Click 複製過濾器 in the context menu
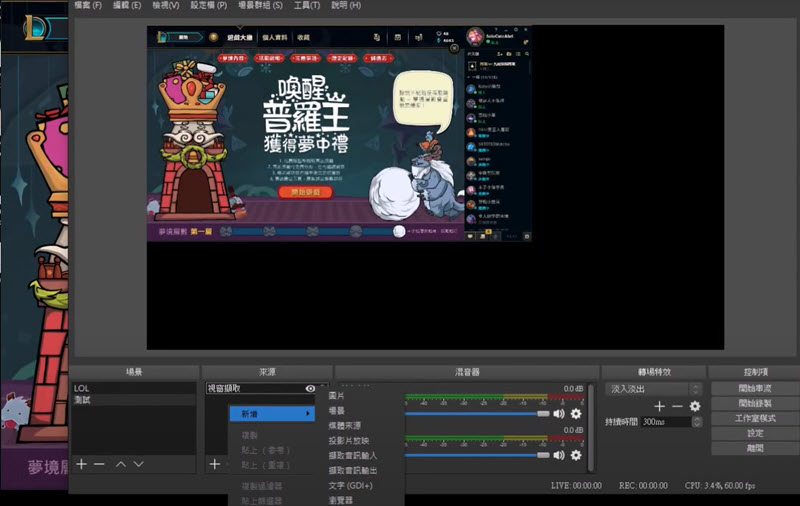Viewport: 800px width, 506px height. click(262, 486)
